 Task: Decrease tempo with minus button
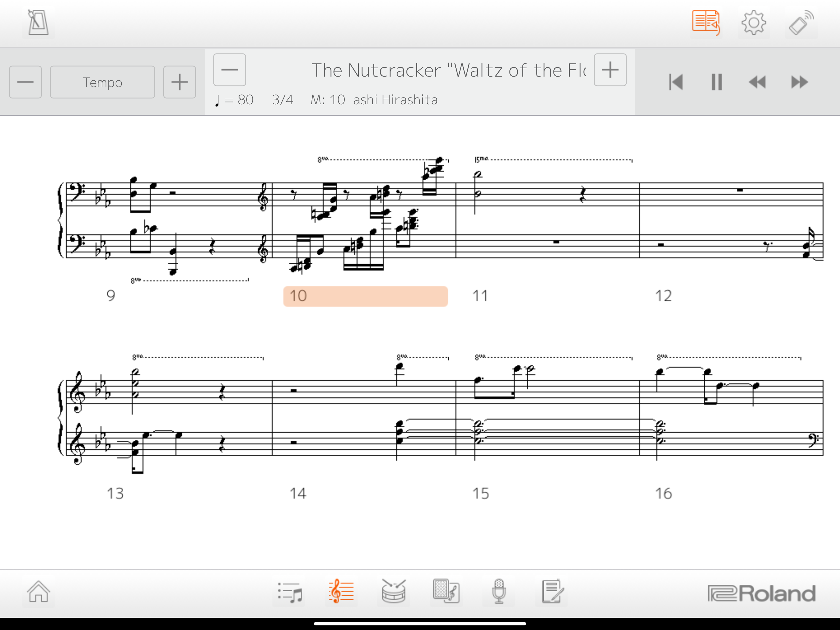pyautogui.click(x=26, y=82)
